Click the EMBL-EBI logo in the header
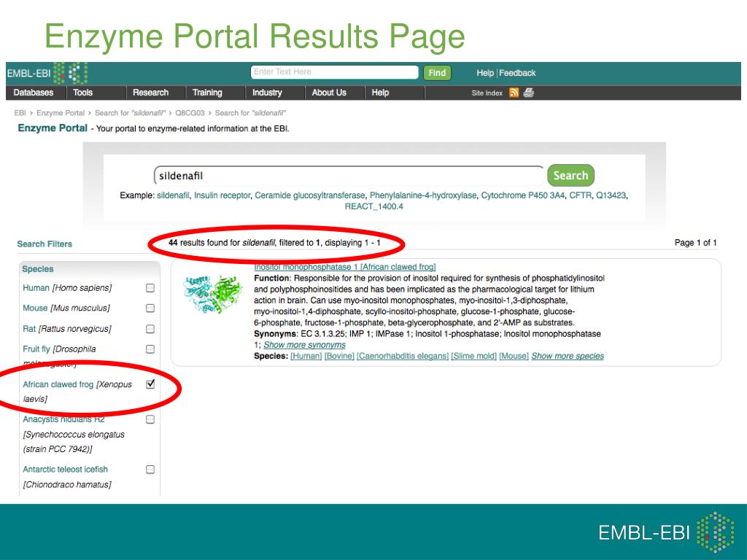The image size is (747, 560). [47, 74]
